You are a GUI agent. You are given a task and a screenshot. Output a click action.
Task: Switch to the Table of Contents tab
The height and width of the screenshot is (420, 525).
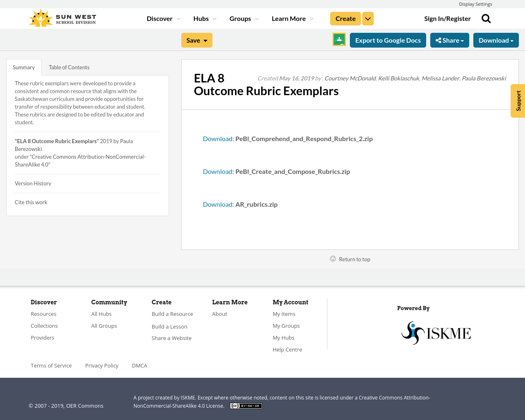tap(69, 67)
